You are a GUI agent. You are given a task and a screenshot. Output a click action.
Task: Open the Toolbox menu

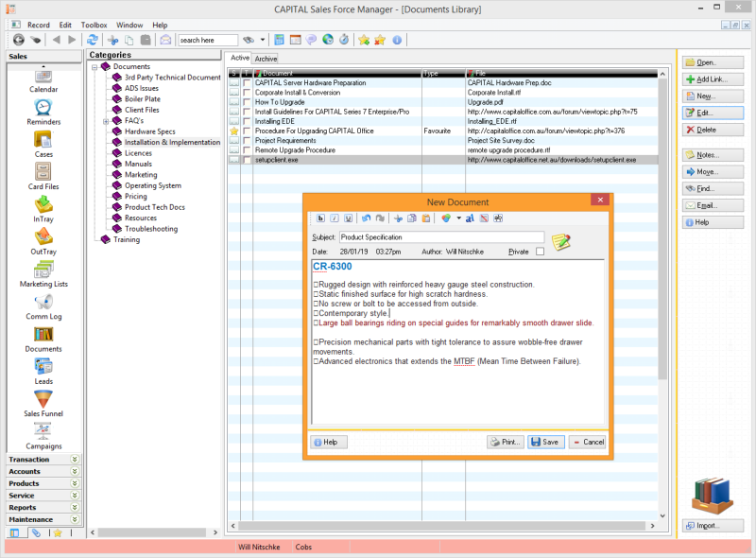(94, 26)
